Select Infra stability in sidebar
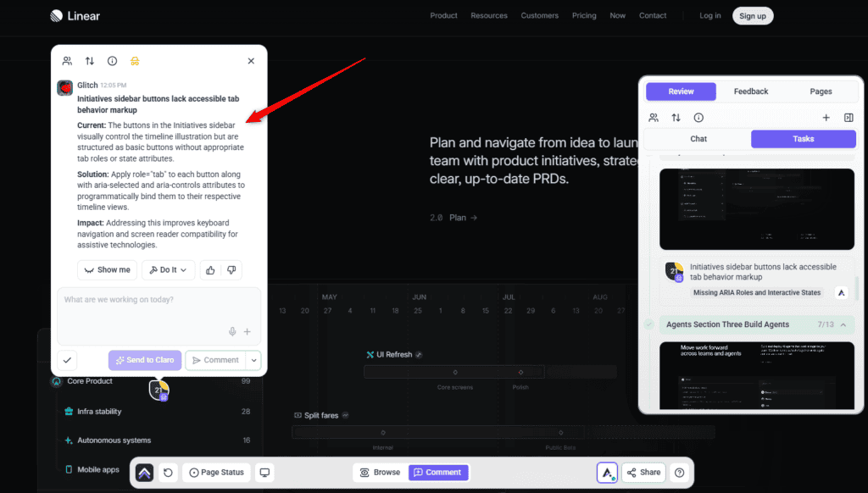This screenshot has width=868, height=493. click(99, 412)
